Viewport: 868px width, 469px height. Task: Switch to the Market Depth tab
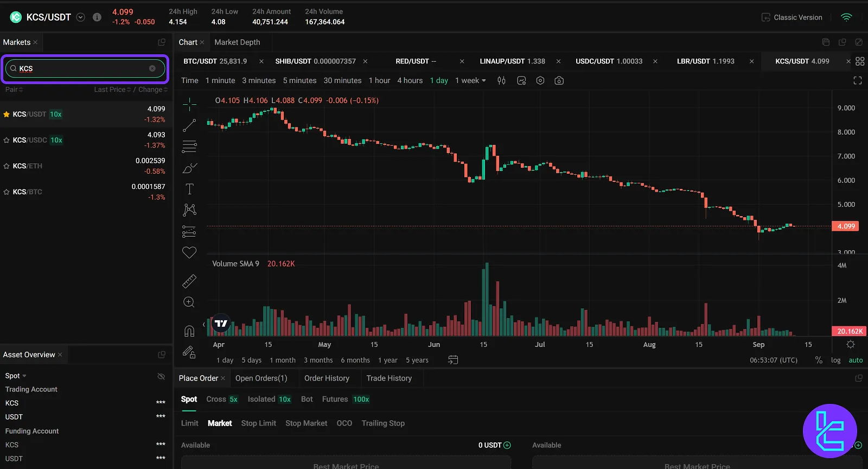[x=237, y=42]
